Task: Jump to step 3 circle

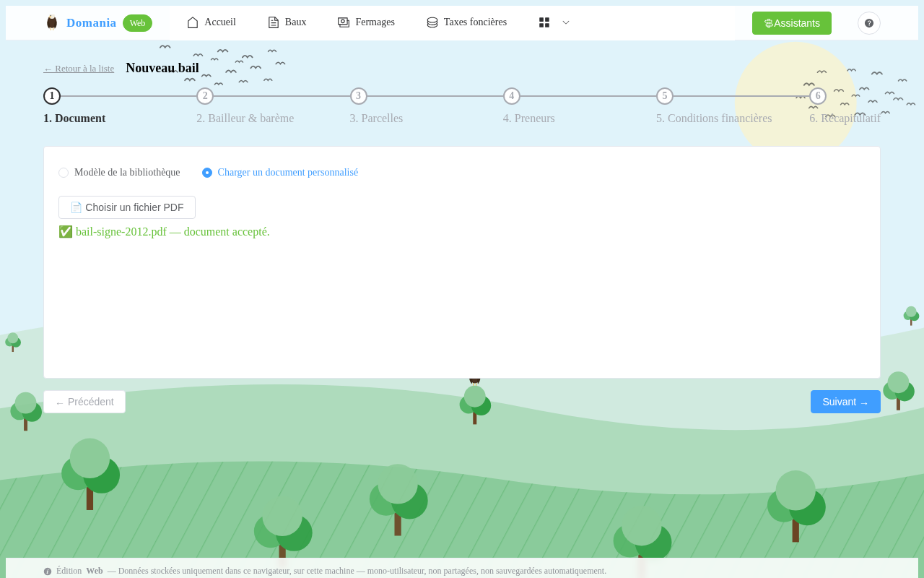Action: (359, 96)
